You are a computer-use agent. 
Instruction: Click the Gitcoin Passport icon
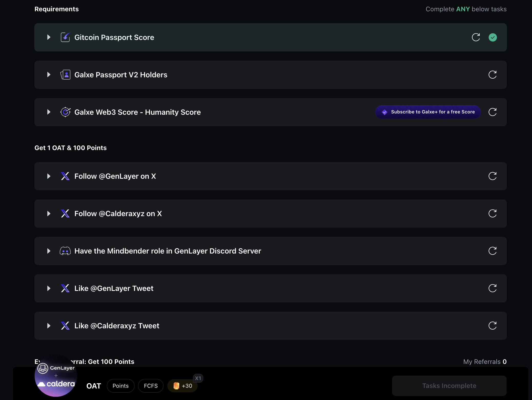(x=65, y=37)
